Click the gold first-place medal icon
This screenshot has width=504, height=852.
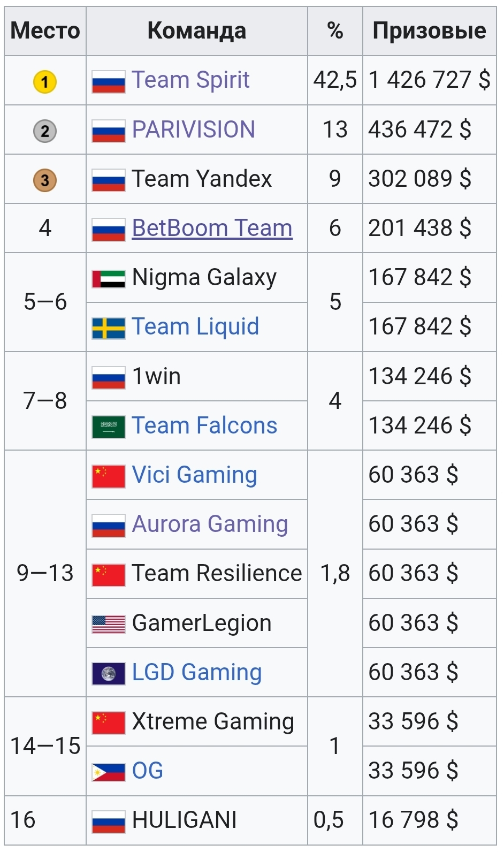click(45, 82)
